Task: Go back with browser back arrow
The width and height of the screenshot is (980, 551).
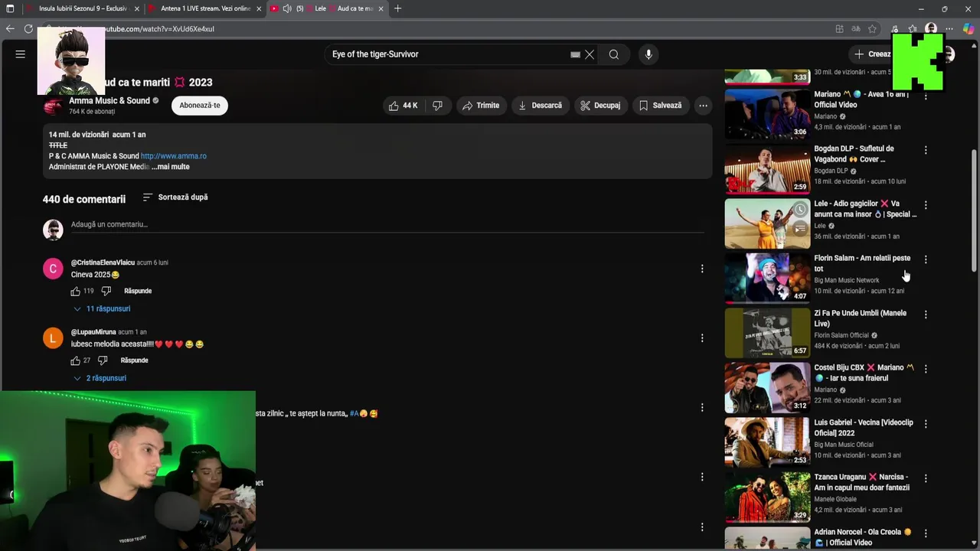Action: 10,29
